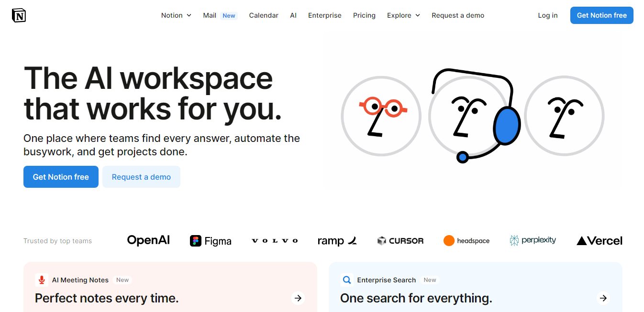Go to the Pricing page

point(364,15)
